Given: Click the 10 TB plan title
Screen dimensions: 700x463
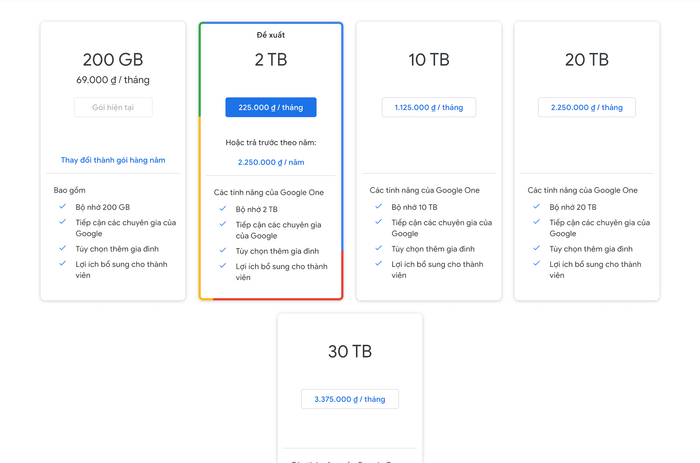Looking at the screenshot, I should click(x=429, y=59).
